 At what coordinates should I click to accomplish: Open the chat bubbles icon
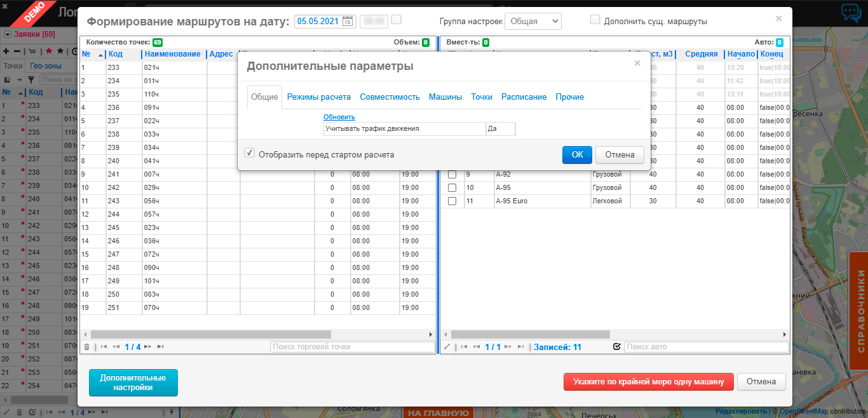(x=851, y=13)
